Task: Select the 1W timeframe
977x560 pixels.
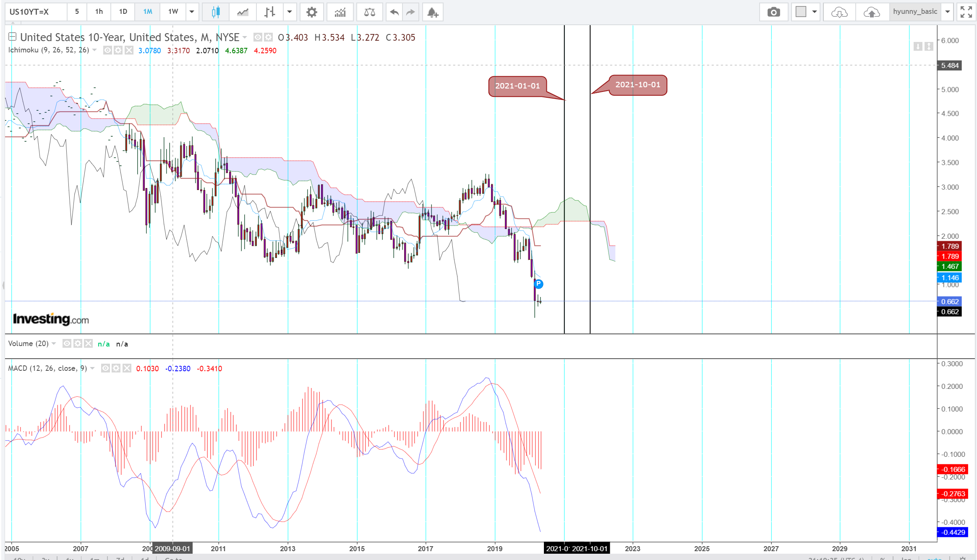Action: coord(173,12)
